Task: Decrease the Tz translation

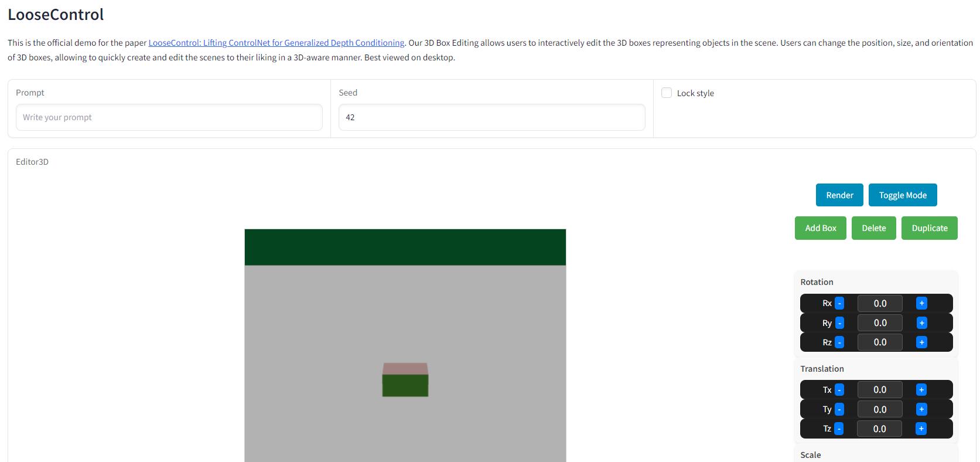Action: coord(839,429)
